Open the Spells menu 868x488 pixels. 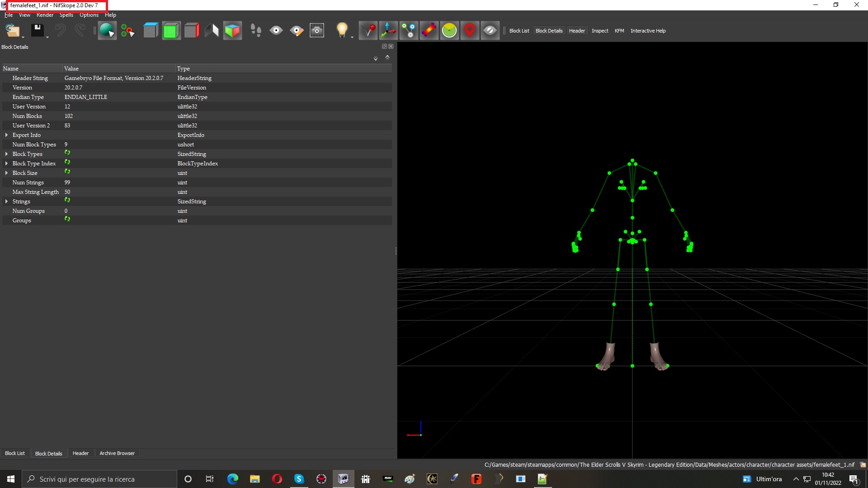[x=66, y=15]
